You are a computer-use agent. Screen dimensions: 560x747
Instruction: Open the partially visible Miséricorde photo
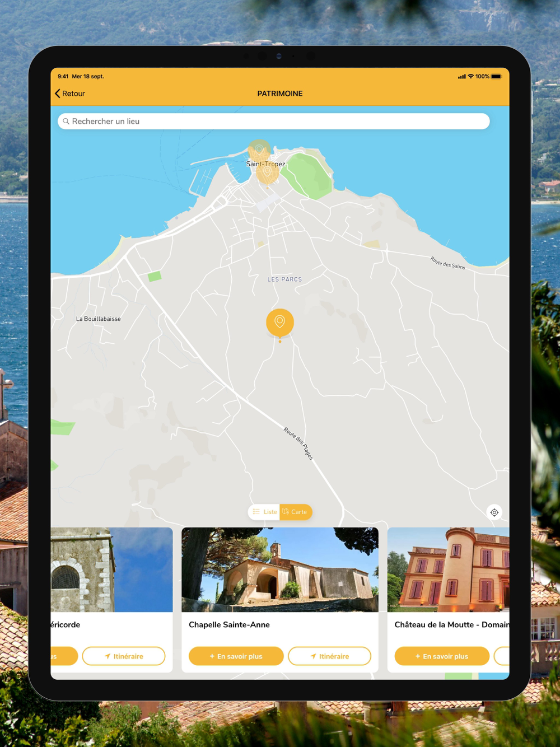112,569
